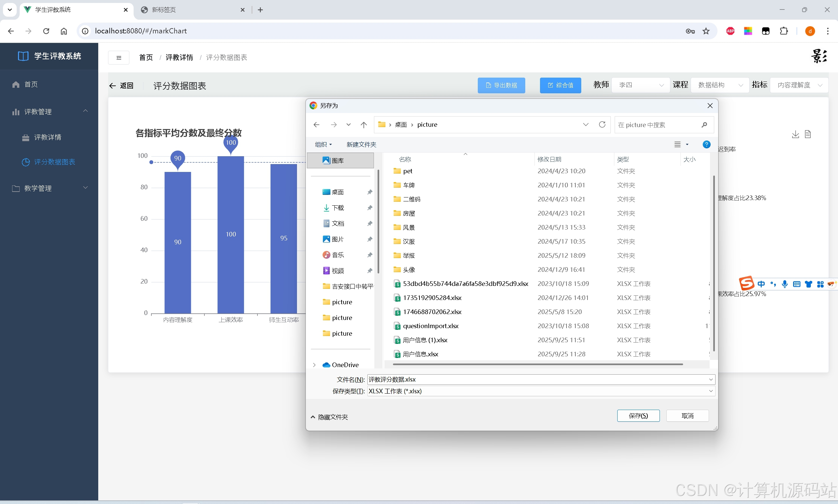
Task: Toggle the sidebar collapse hamburger icon
Action: coord(119,57)
